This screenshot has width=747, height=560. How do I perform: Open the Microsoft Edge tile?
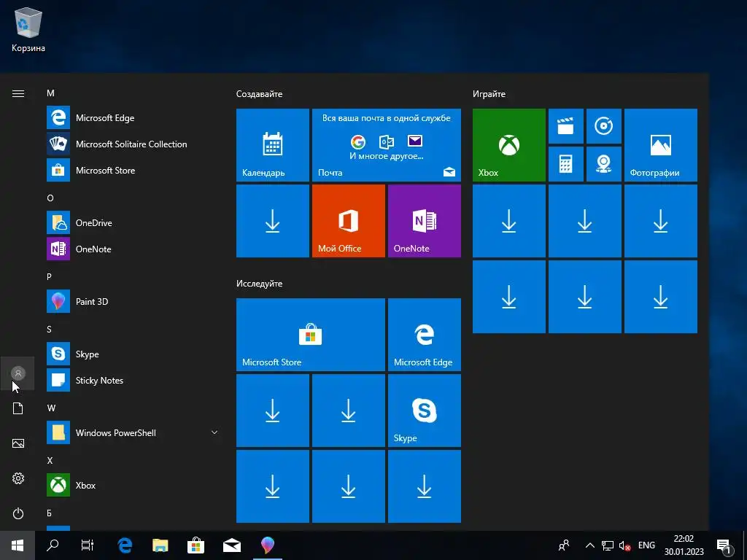click(425, 335)
